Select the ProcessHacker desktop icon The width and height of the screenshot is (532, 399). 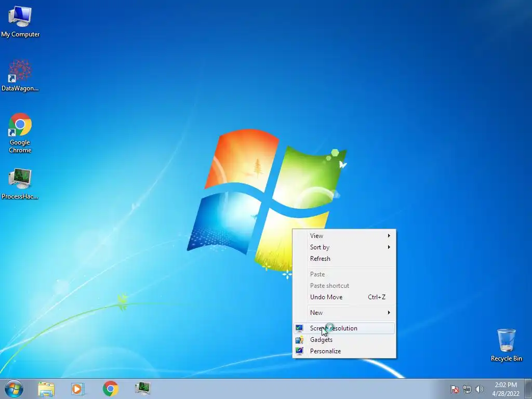coord(20,183)
